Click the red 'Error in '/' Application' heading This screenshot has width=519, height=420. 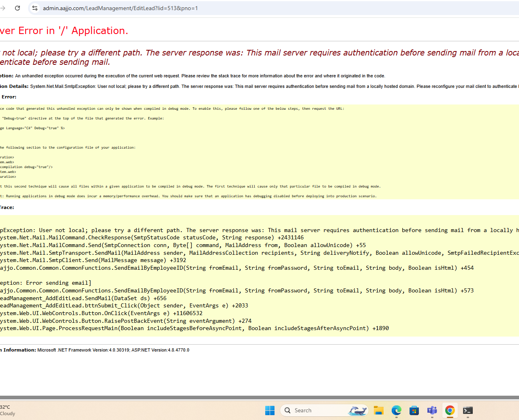[64, 31]
